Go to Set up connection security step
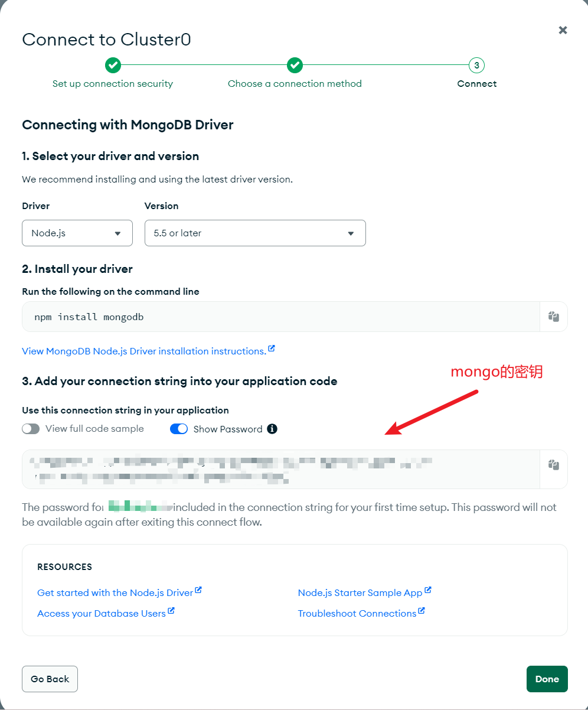Screen dimensions: 588x710 coord(113,84)
